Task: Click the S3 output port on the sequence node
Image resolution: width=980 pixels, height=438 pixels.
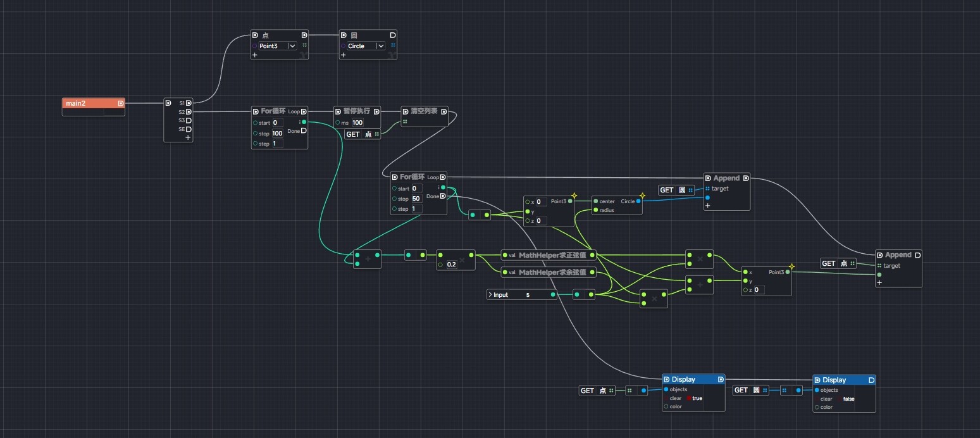Action: pos(189,120)
